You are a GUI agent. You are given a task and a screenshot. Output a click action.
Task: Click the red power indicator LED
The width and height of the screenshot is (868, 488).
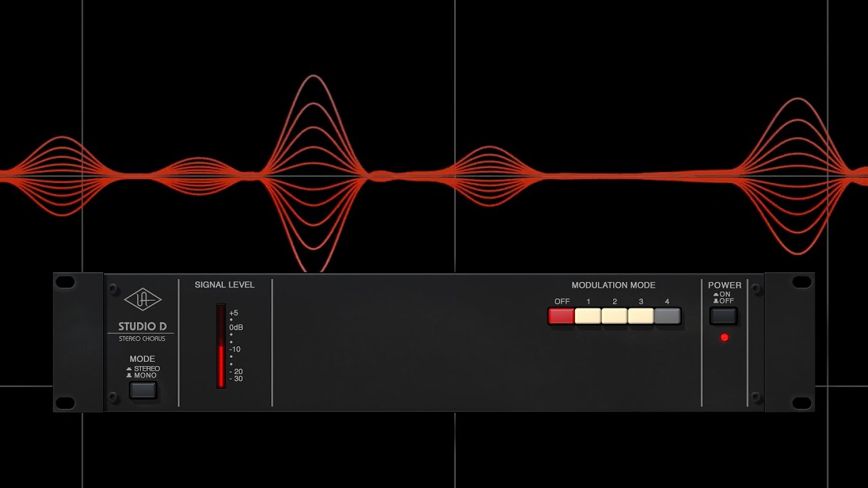tap(724, 338)
